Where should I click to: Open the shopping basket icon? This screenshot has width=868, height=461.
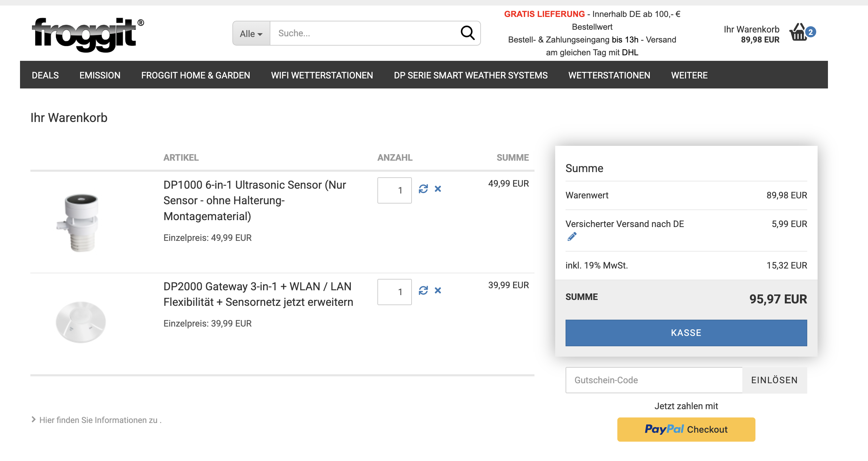tap(798, 32)
